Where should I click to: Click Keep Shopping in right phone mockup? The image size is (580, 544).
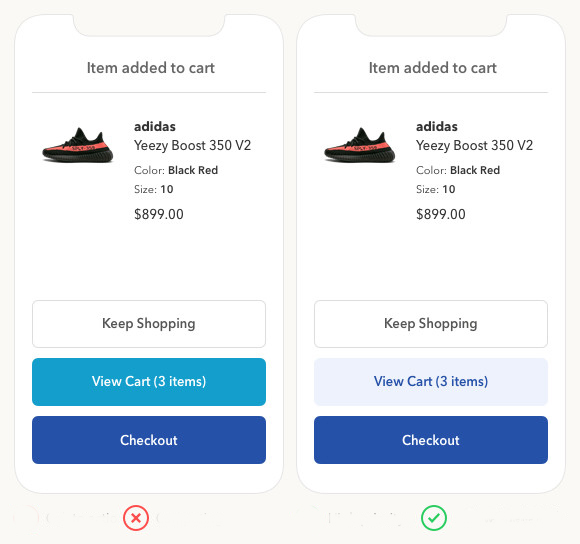coord(431,324)
